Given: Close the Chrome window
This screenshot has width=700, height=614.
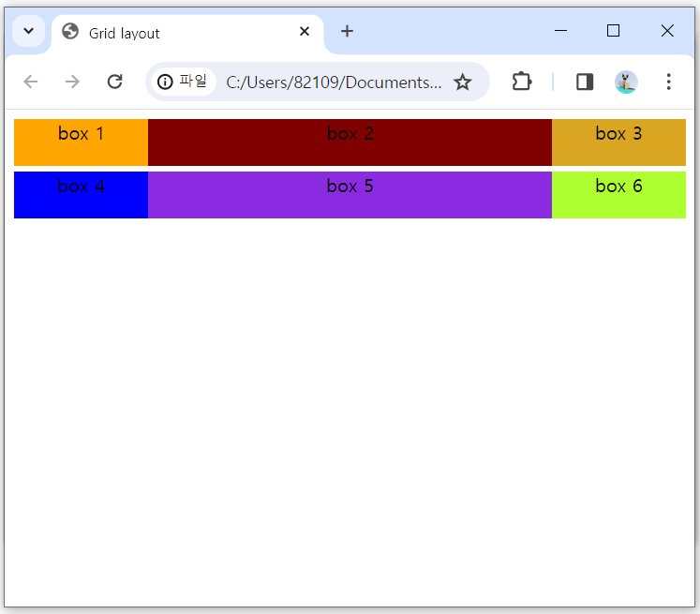Looking at the screenshot, I should [x=667, y=31].
